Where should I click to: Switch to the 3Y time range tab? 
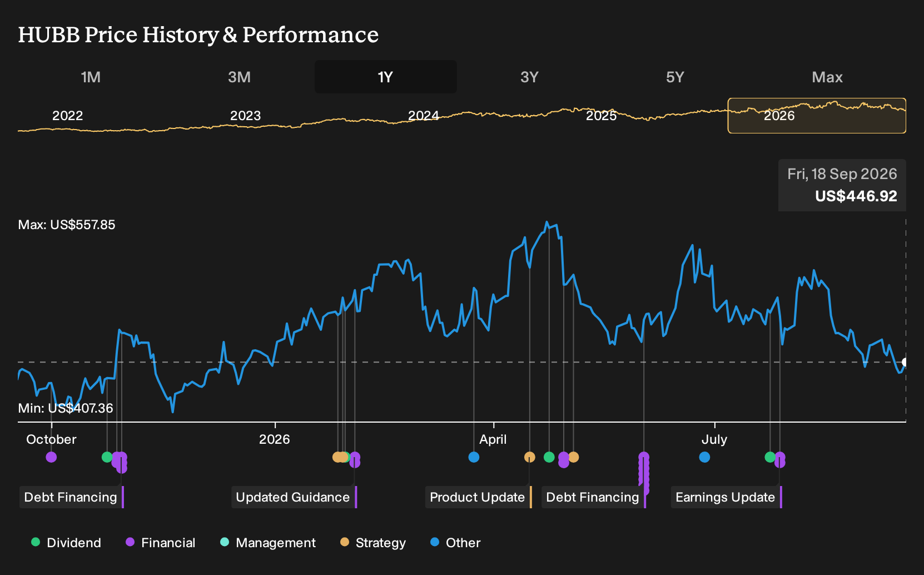[529, 77]
